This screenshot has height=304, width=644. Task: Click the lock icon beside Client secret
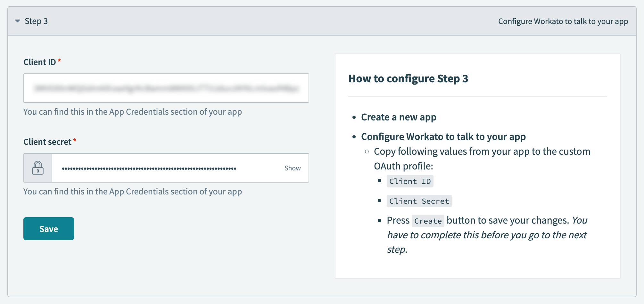point(37,168)
